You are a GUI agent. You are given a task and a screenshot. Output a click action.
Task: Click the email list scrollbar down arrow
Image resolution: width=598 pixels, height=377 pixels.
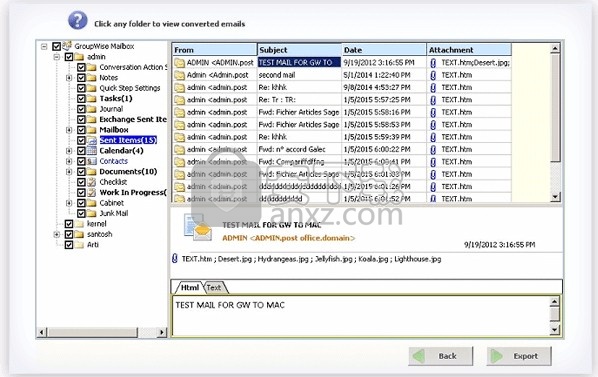coord(555,197)
